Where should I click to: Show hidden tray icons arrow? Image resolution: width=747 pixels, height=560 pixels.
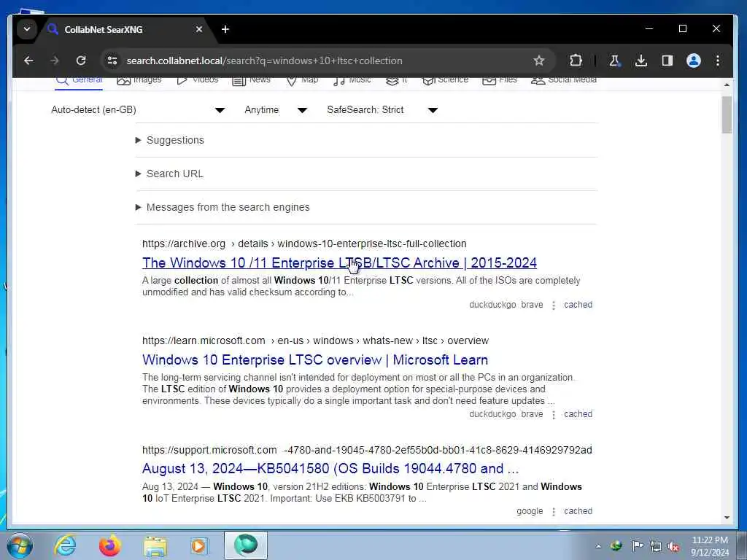point(598,546)
